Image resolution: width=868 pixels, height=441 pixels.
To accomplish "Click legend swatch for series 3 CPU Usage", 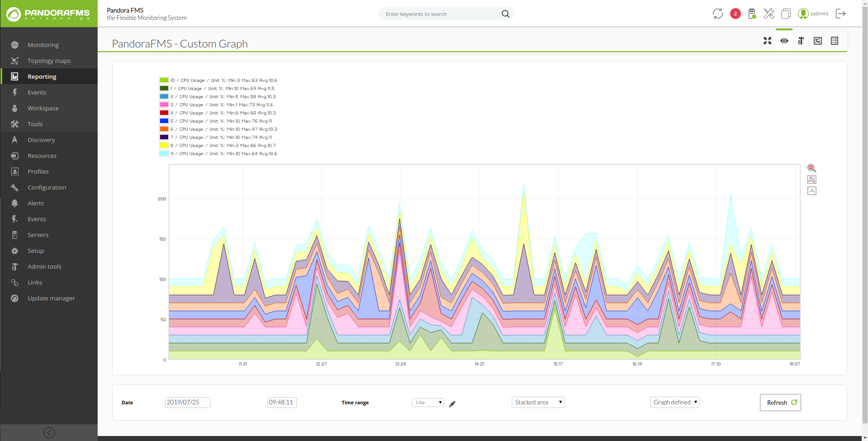I will (x=164, y=104).
